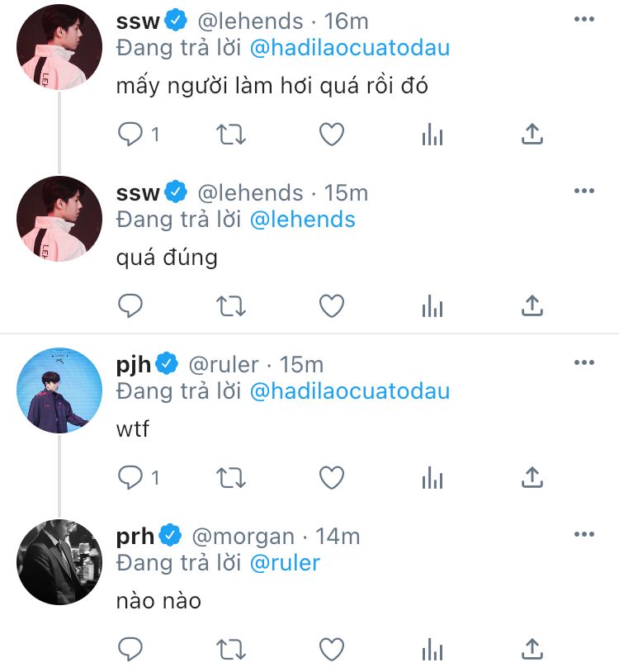
Task: Open prh's black-and-white profile picture
Action: coord(59,562)
